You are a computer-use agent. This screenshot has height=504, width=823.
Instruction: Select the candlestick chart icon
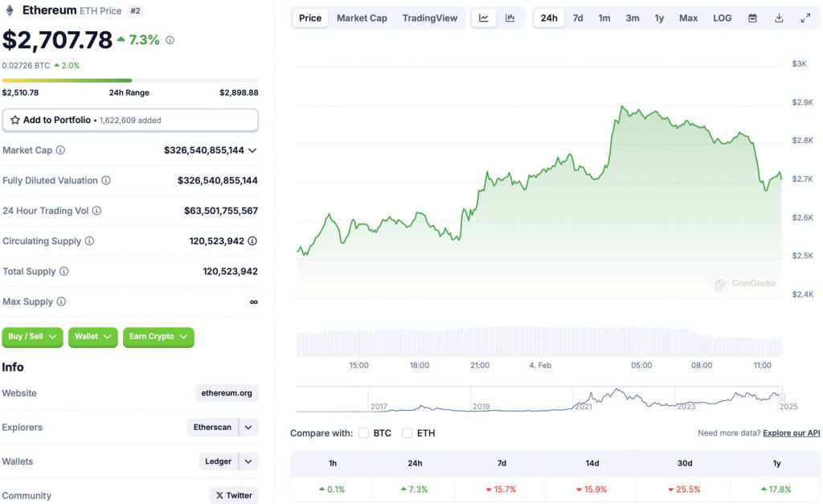509,17
